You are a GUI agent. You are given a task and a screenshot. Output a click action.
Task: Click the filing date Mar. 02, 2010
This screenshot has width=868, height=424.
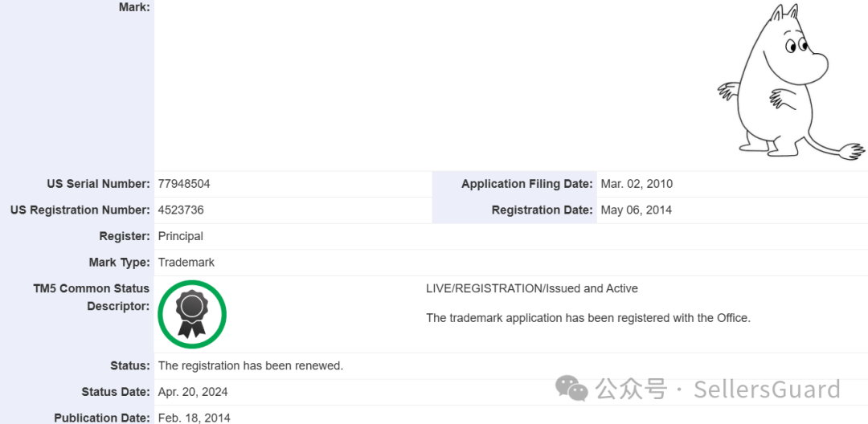(637, 184)
